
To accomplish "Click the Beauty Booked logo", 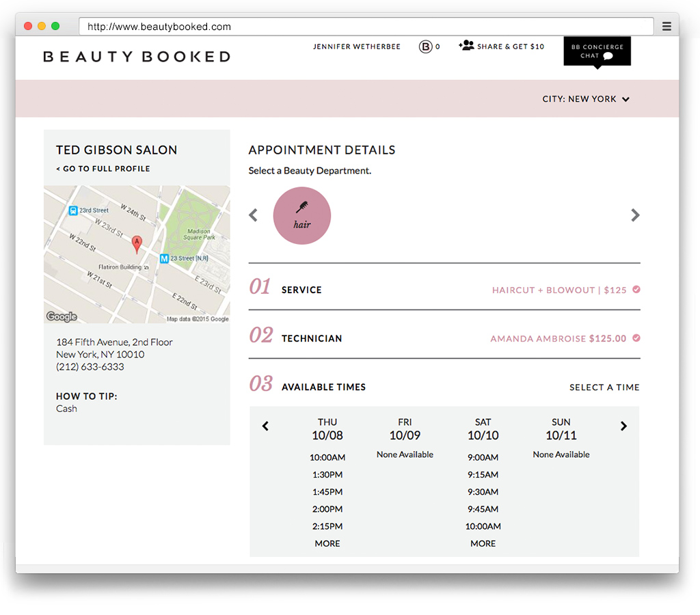I will click(137, 57).
